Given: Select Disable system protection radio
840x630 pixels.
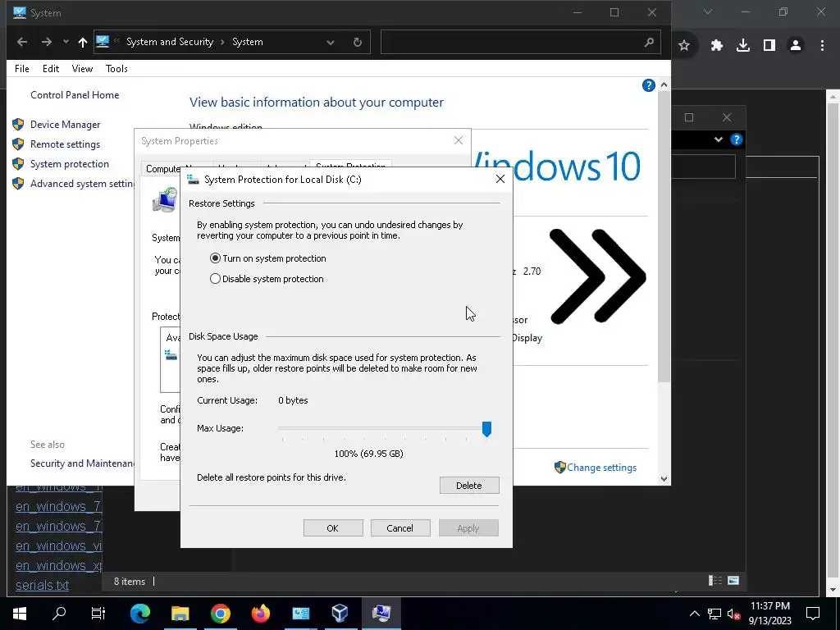Looking at the screenshot, I should tap(215, 279).
